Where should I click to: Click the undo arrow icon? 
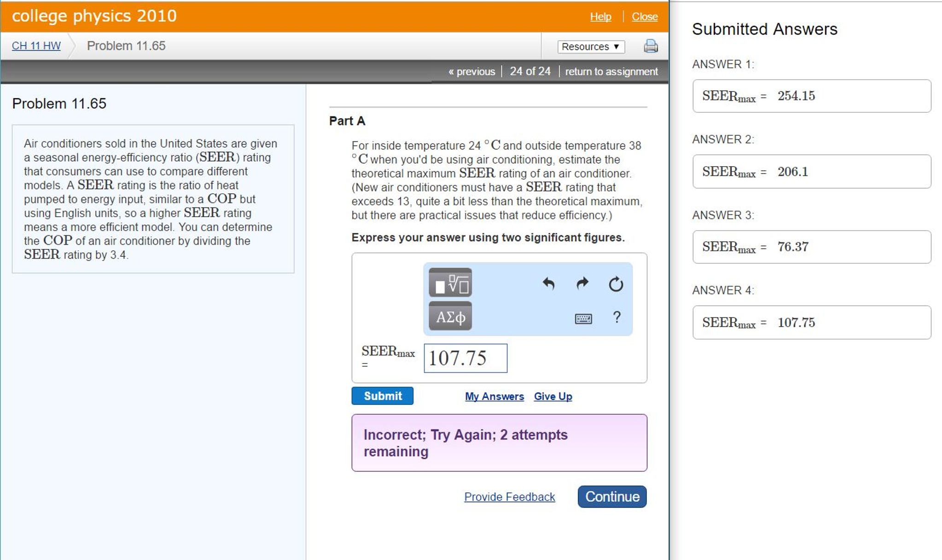coord(548,283)
